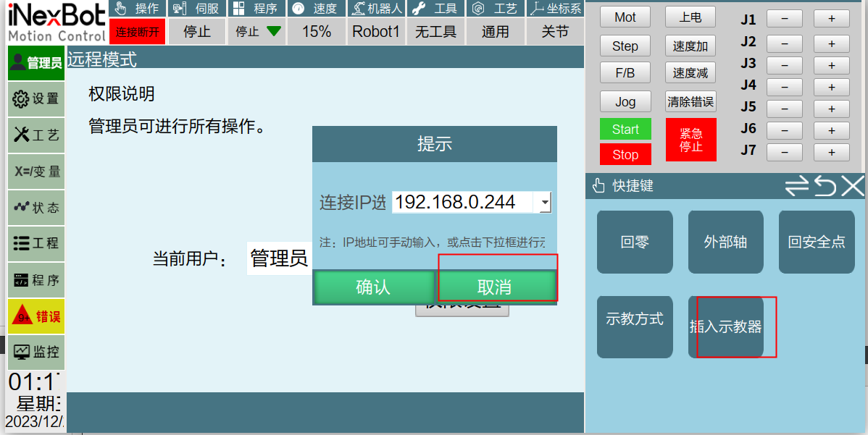Open the 设置 settings gear sidebar item
The height and width of the screenshot is (435, 868).
[x=36, y=98]
